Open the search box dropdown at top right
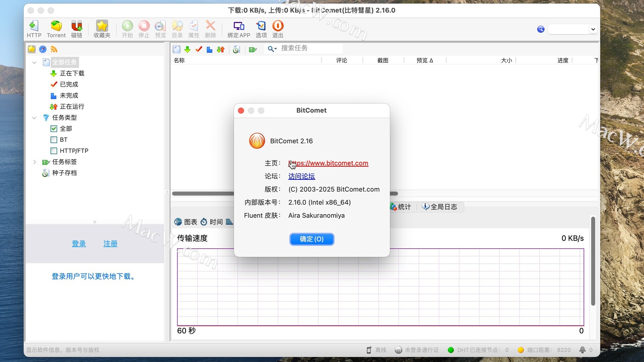The width and height of the screenshot is (644, 362). click(x=593, y=29)
